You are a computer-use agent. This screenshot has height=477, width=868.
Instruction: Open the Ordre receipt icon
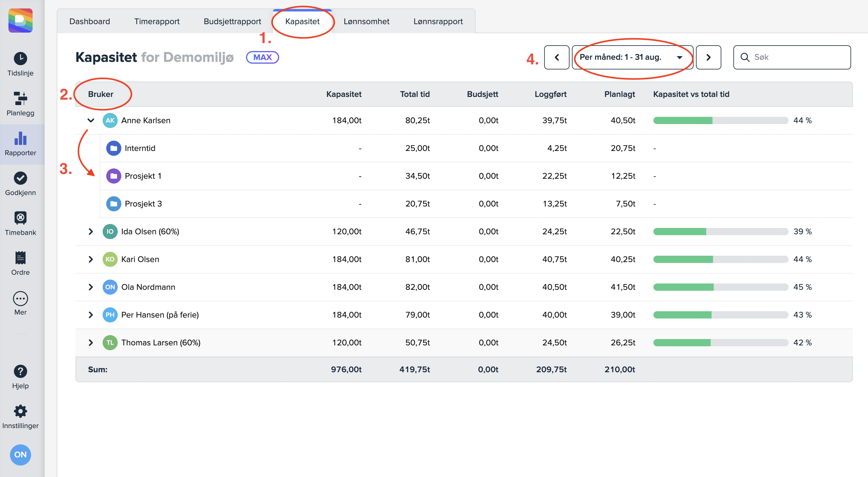[20, 258]
